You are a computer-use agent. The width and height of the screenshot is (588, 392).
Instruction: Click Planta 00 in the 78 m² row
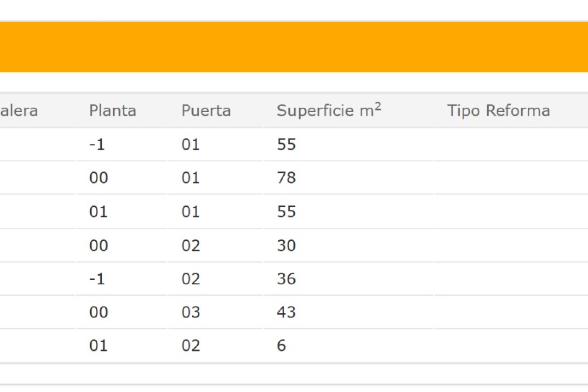[99, 178]
